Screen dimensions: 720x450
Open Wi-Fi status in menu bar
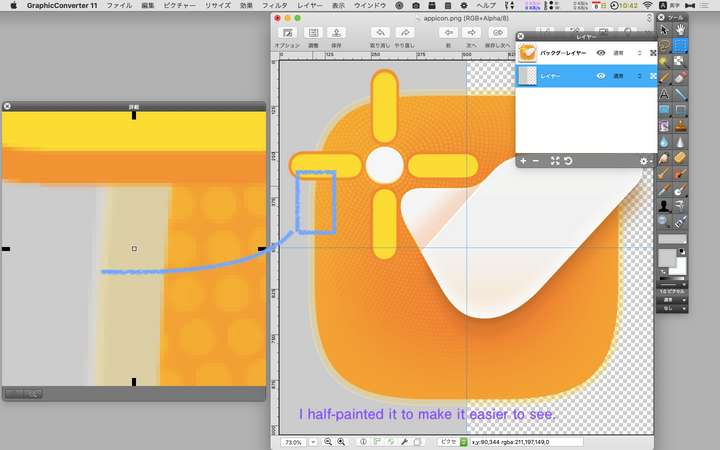coord(648,6)
